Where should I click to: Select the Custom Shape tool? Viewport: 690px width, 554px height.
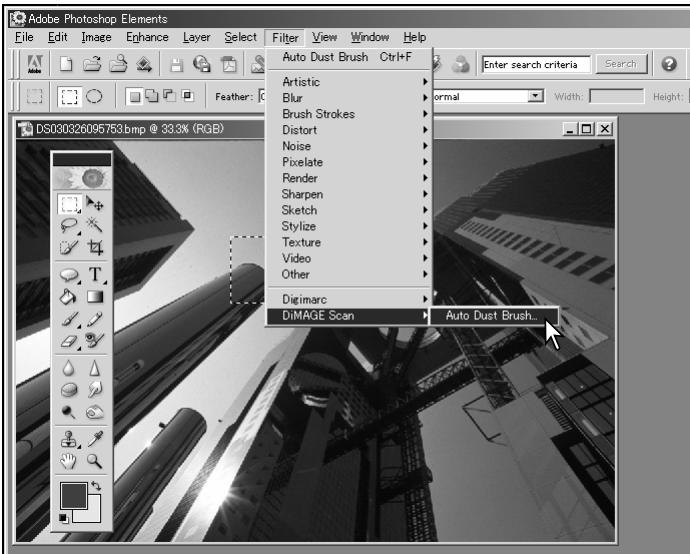pos(69,275)
